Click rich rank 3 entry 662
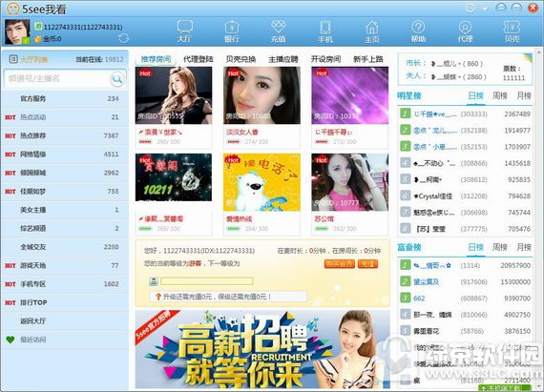544x392 pixels. click(465, 299)
